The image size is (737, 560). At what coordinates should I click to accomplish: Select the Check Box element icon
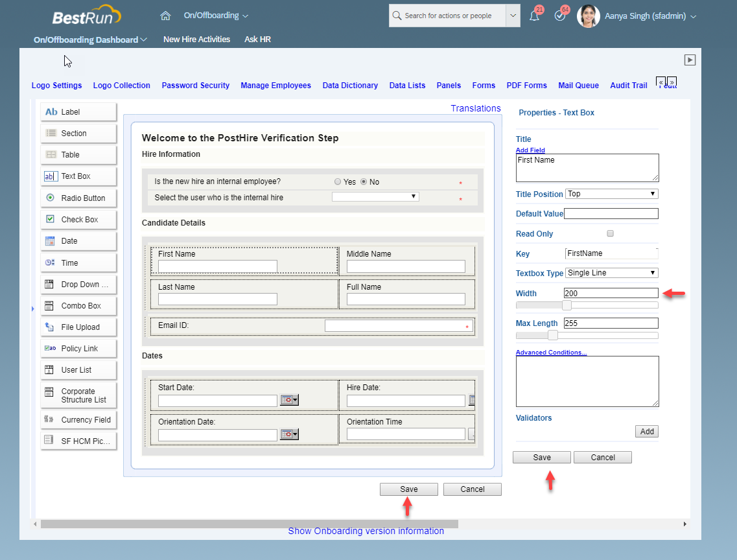coord(51,219)
